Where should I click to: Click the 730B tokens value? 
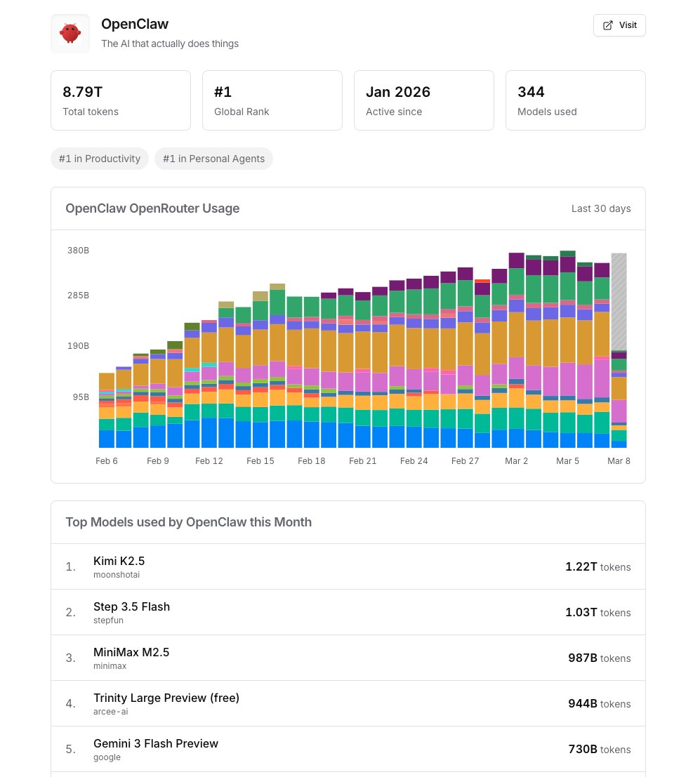coord(600,749)
